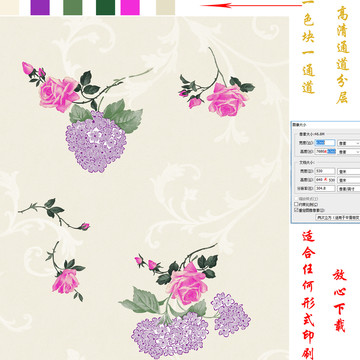The width and height of the screenshot is (360, 360).
Task: Click the cream swatch at far left
Action: tap(10, 7)
